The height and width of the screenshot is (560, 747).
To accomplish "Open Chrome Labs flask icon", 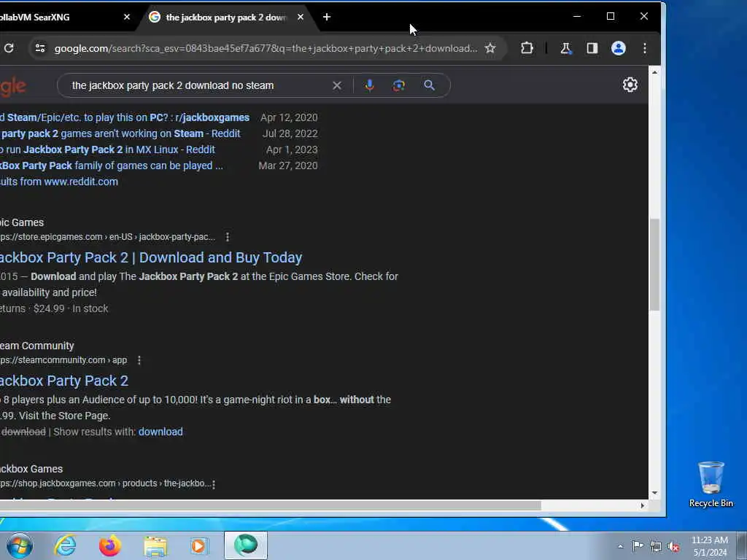I will [565, 48].
